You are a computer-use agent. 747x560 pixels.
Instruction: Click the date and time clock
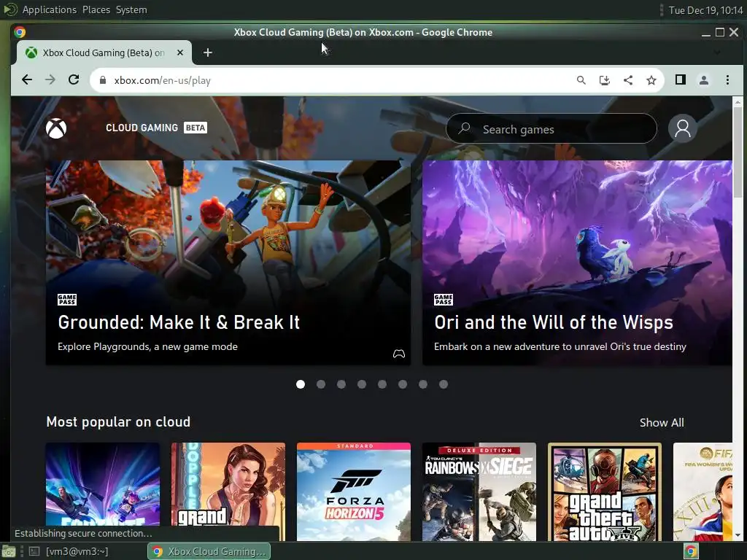click(705, 10)
